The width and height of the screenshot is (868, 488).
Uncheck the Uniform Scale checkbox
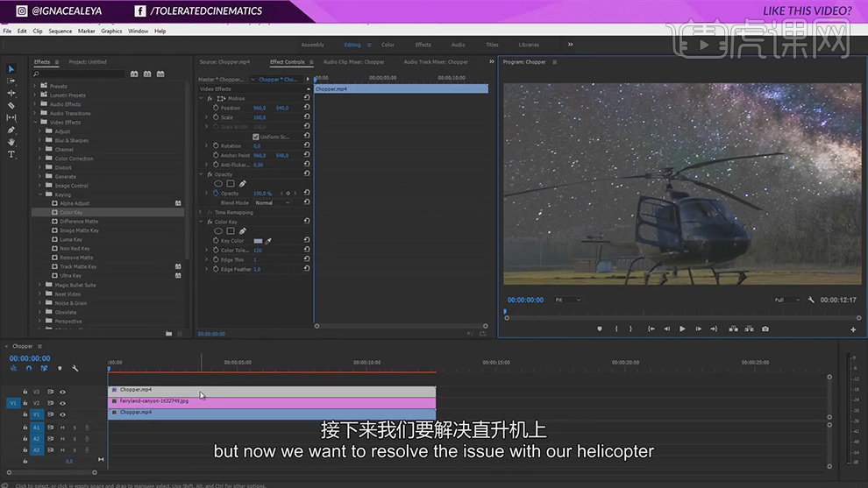[256, 137]
